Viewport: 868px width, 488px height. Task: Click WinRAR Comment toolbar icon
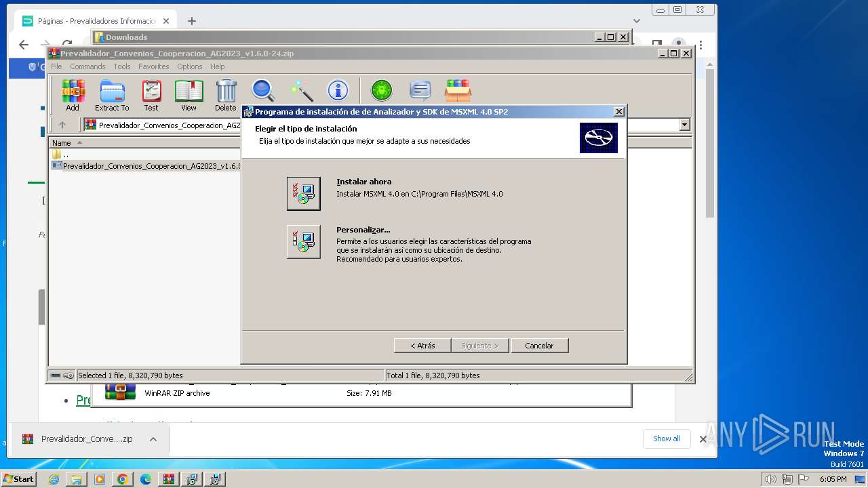coord(420,90)
